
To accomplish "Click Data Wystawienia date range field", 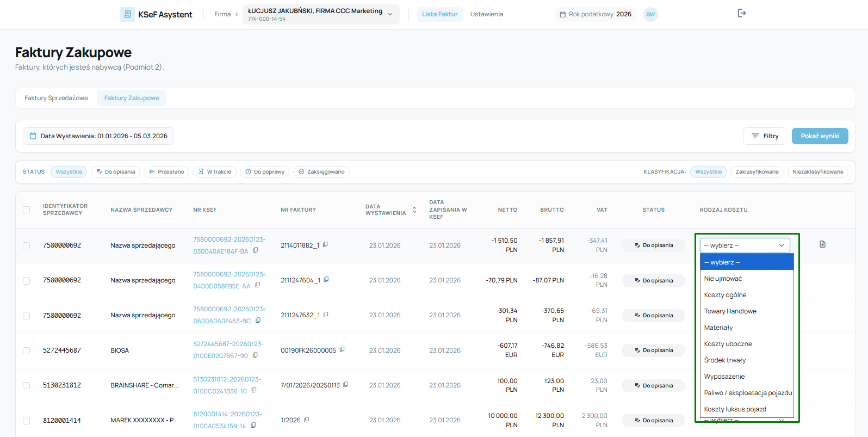I will tap(98, 136).
